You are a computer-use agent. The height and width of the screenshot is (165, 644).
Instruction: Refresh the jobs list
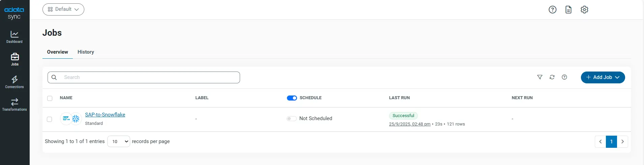pos(552,77)
